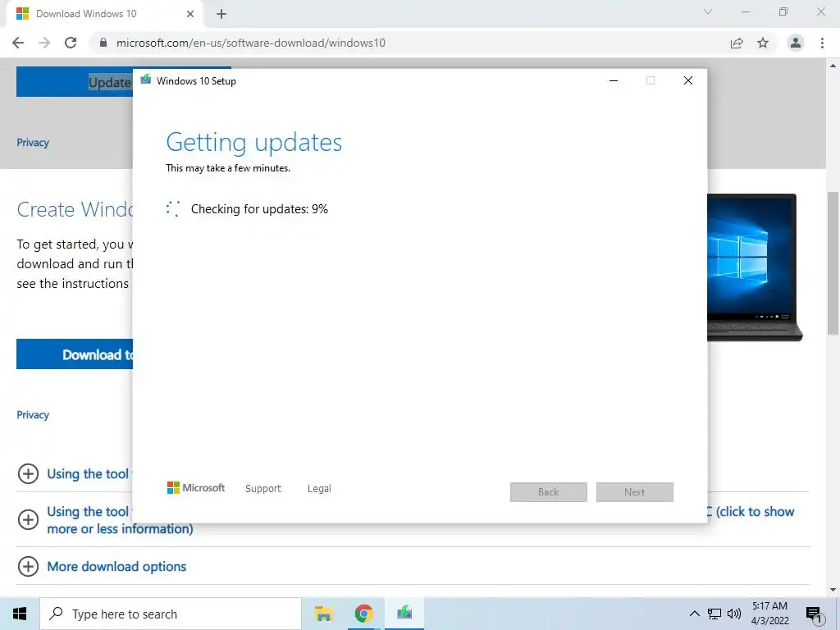The image size is (840, 630).
Task: Open the taskbar clock and date
Action: pyautogui.click(x=769, y=614)
